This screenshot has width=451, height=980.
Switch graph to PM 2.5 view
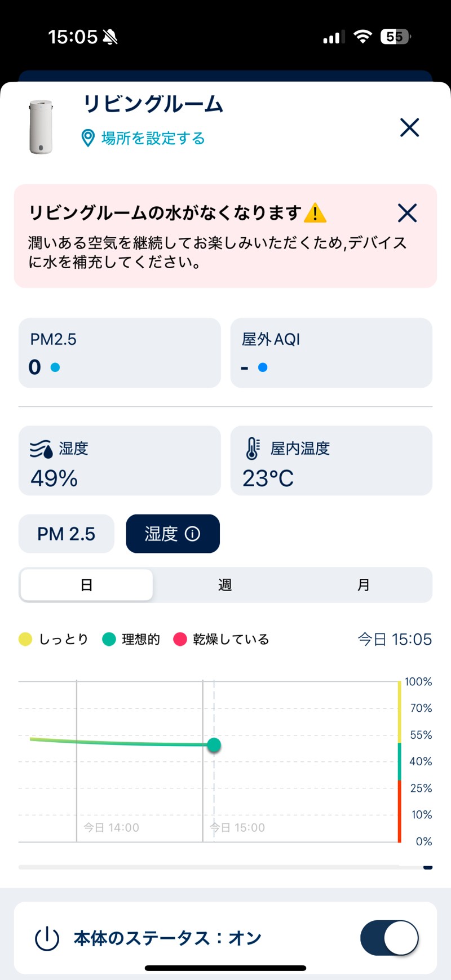(x=67, y=534)
